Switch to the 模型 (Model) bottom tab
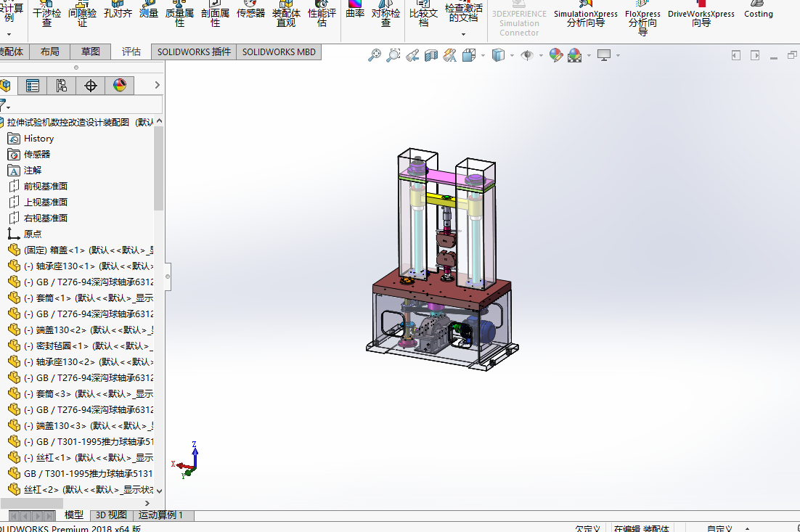The height and width of the screenshot is (532, 800). pos(74,515)
